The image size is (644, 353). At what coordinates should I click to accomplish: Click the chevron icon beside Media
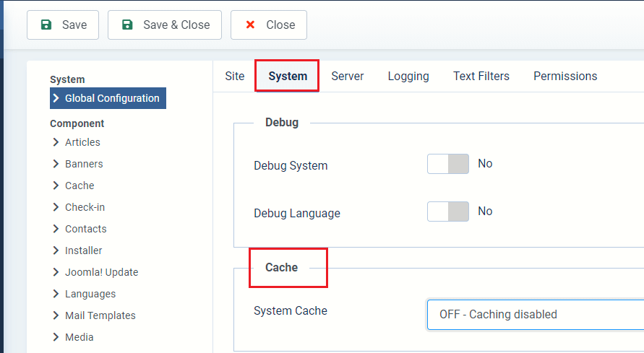(x=56, y=337)
